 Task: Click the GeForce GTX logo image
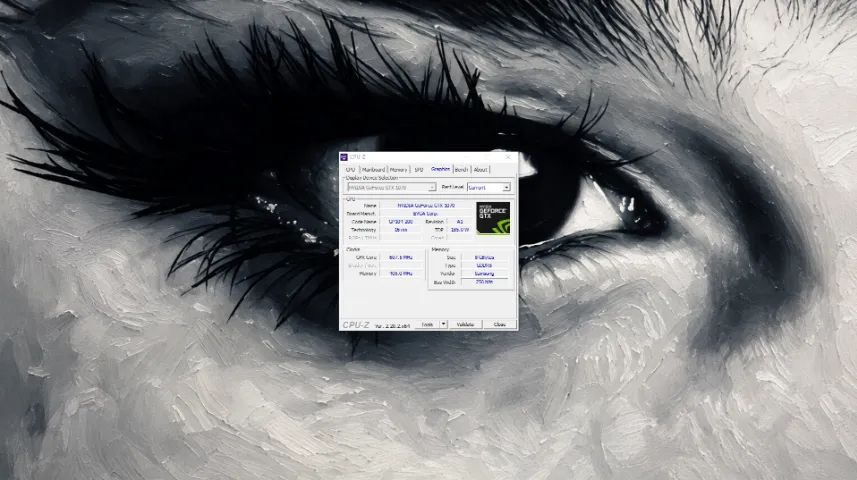(x=493, y=218)
